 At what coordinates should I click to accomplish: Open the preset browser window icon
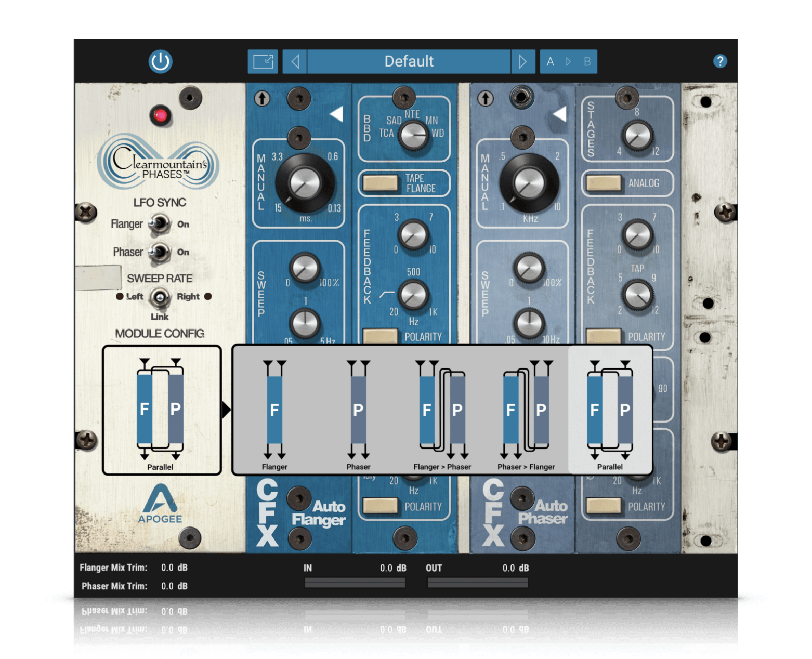pos(263,62)
